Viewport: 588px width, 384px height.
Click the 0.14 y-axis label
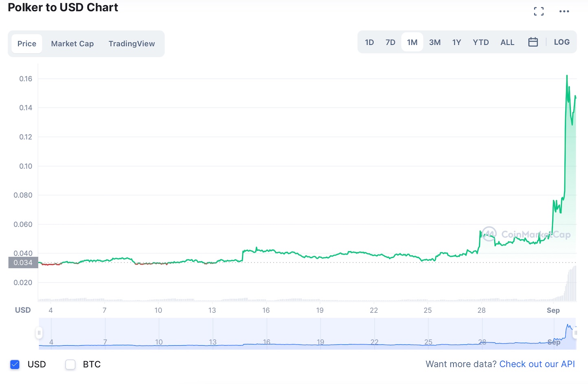pos(26,108)
